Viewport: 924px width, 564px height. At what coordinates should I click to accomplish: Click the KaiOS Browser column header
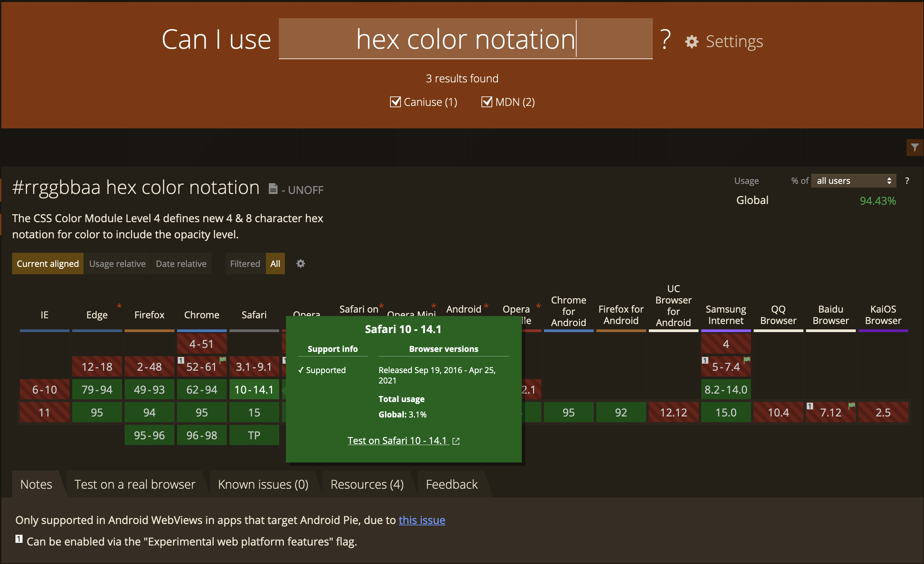pos(883,315)
